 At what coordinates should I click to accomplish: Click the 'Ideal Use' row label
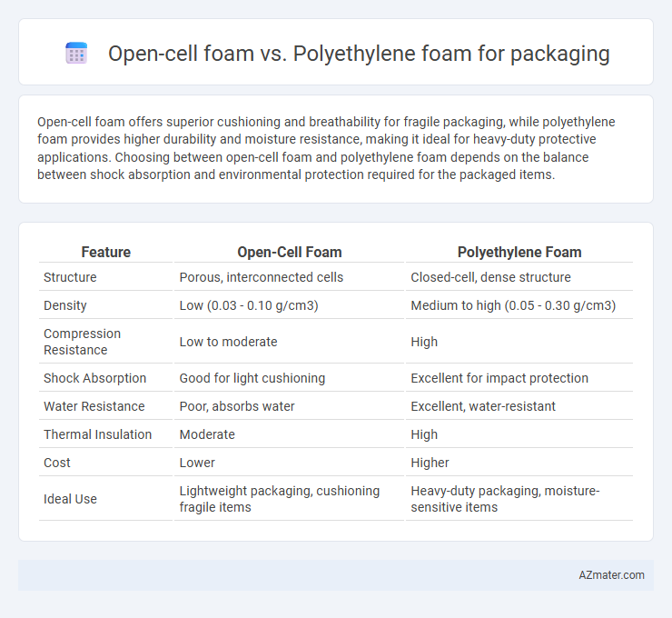pos(70,499)
